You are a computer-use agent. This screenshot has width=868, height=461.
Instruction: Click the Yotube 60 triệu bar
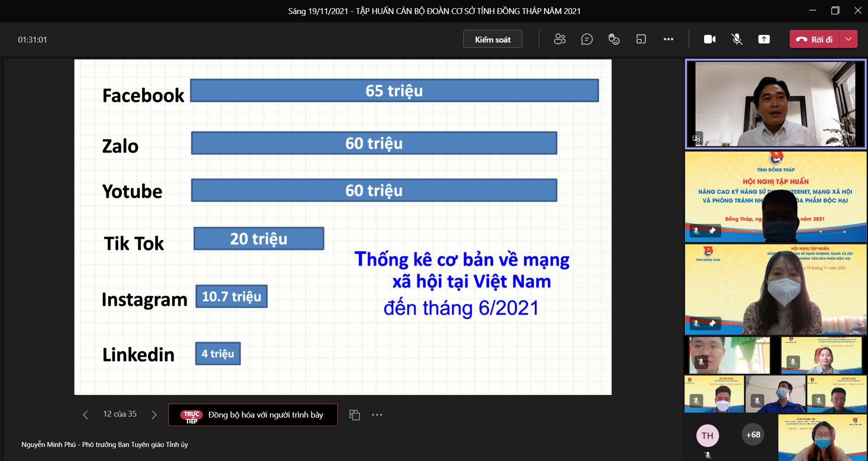point(374,190)
